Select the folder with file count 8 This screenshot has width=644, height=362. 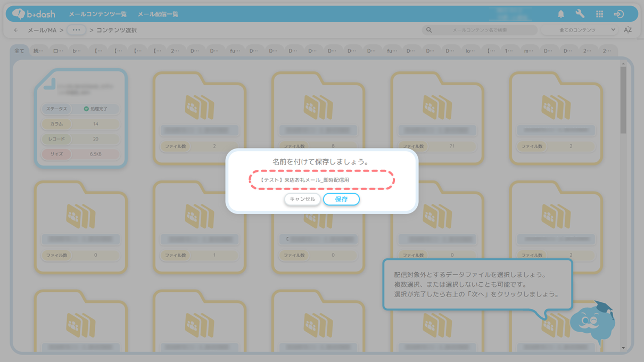click(318, 118)
